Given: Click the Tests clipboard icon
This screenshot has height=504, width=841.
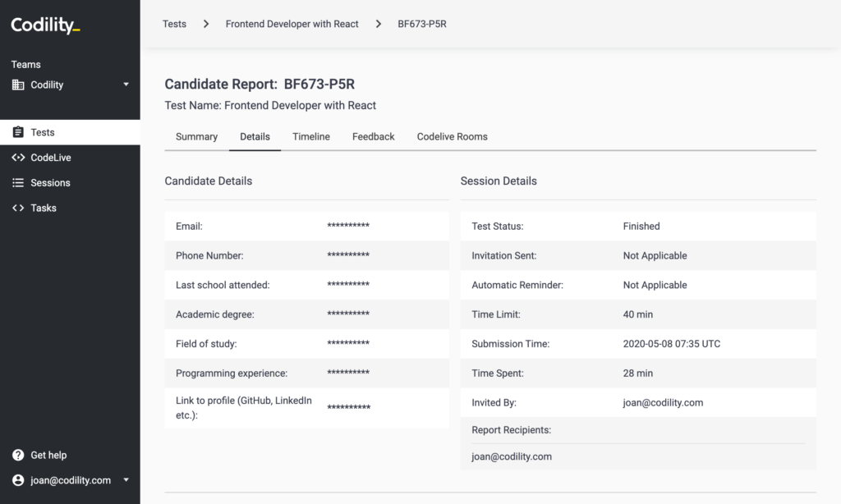Looking at the screenshot, I should point(18,132).
